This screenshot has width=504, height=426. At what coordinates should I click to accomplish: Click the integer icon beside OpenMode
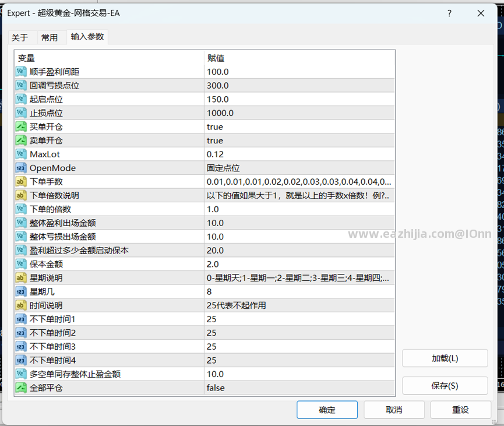[21, 168]
